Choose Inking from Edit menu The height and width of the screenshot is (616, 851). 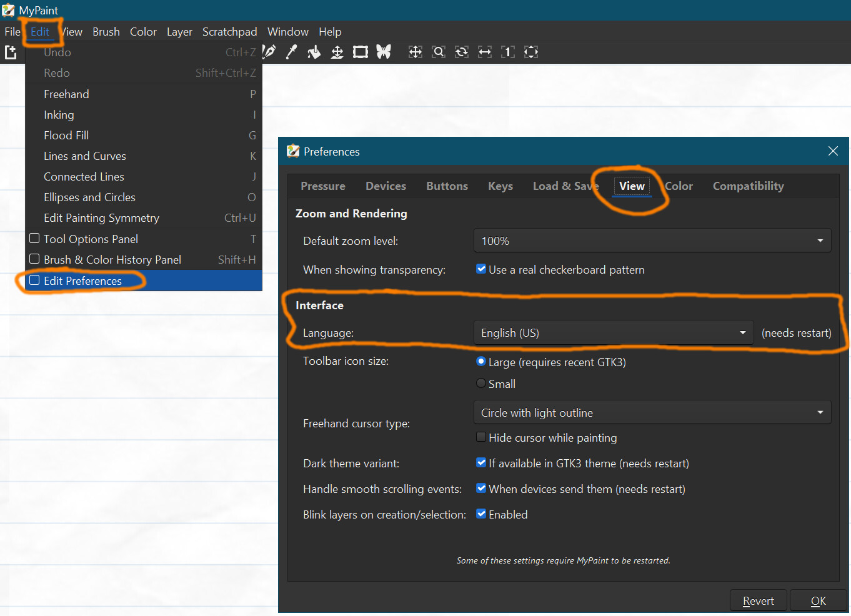pos(143,114)
